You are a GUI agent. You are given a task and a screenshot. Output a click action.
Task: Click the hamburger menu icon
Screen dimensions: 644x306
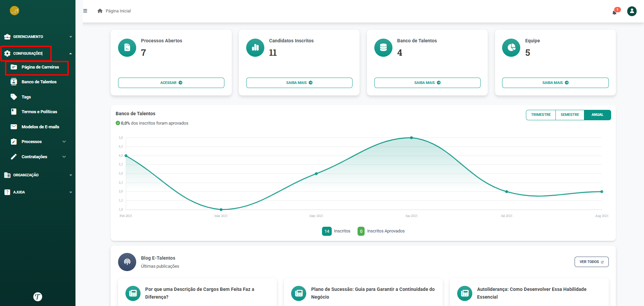(85, 11)
